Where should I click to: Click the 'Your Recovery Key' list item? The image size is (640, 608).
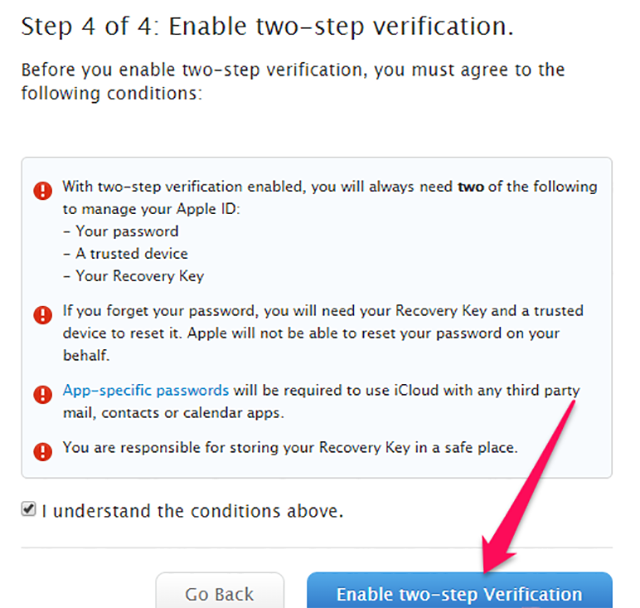133,276
